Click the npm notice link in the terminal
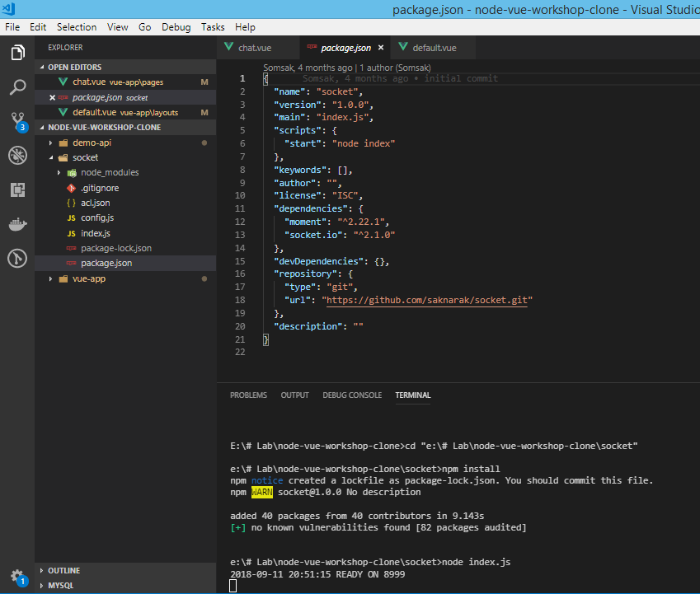 pos(266,479)
